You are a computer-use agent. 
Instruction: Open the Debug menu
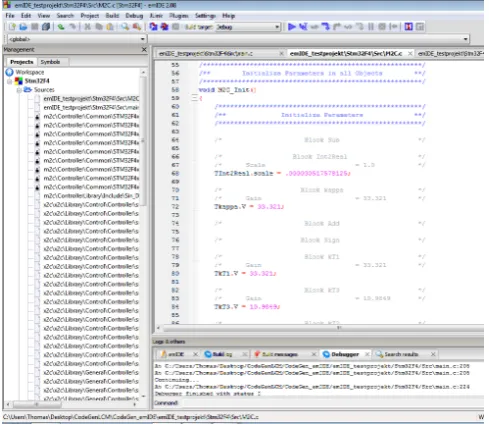click(x=134, y=16)
